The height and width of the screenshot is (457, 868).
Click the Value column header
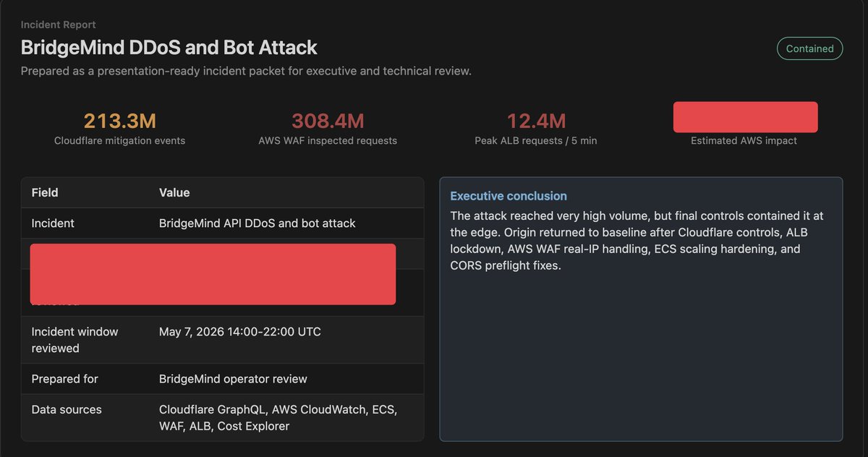pyautogui.click(x=174, y=192)
